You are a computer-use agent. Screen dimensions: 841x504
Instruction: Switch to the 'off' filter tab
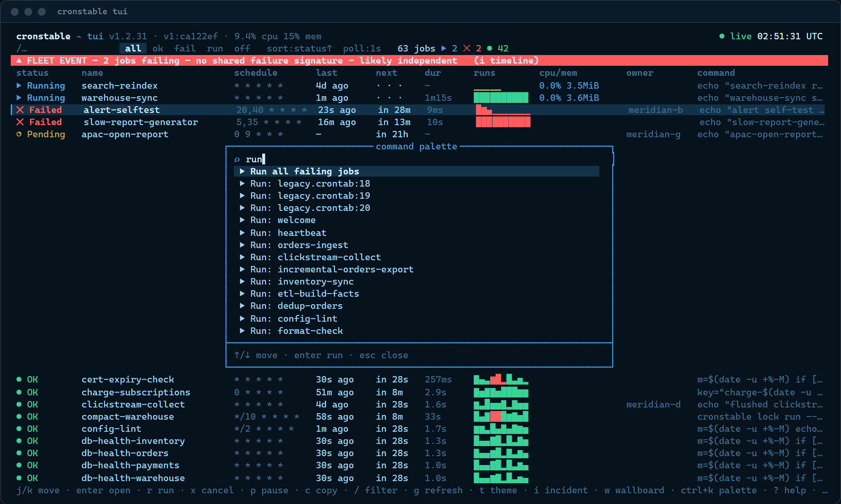(242, 49)
